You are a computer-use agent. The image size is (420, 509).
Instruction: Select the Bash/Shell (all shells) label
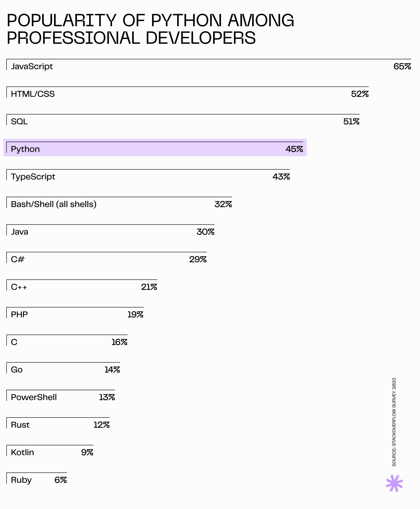pyautogui.click(x=53, y=204)
